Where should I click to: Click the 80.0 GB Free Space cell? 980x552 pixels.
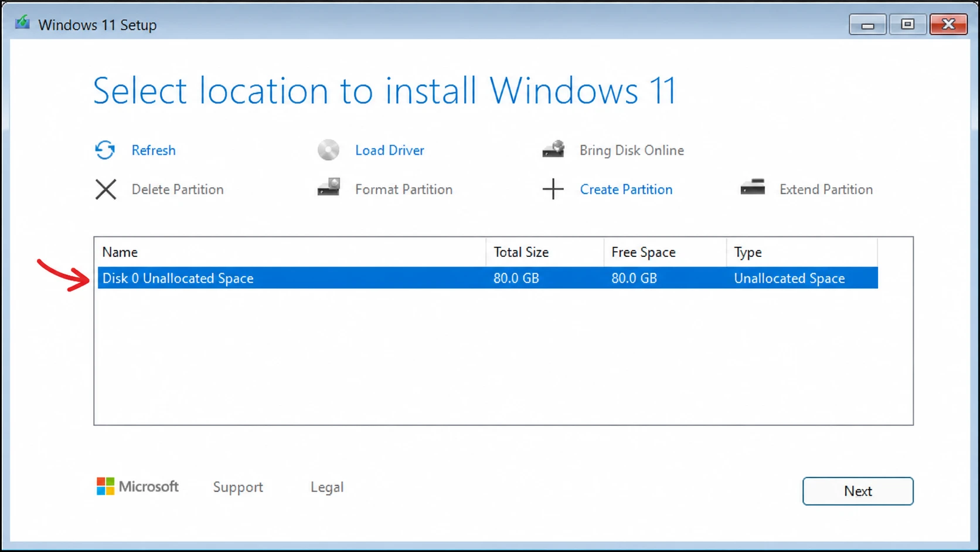pos(634,278)
